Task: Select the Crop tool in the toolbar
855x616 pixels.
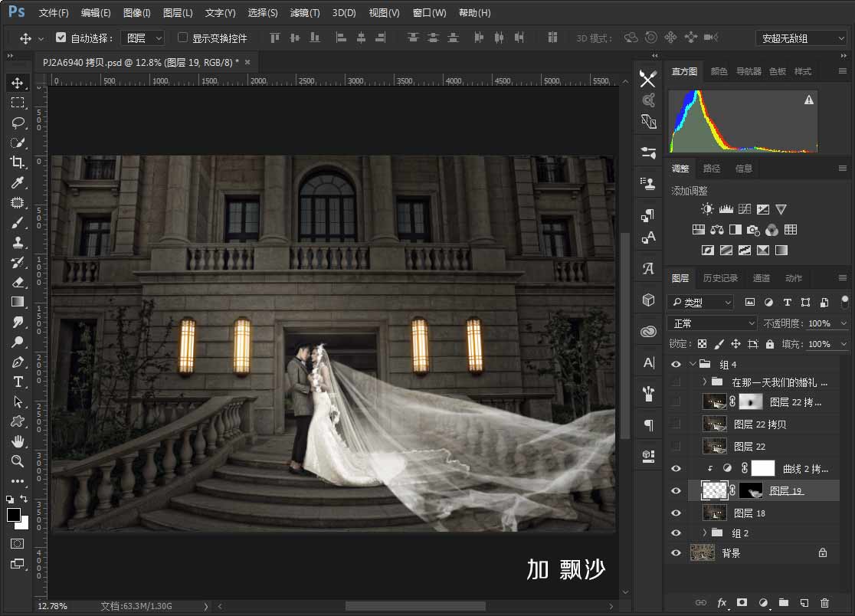Action: pos(17,162)
